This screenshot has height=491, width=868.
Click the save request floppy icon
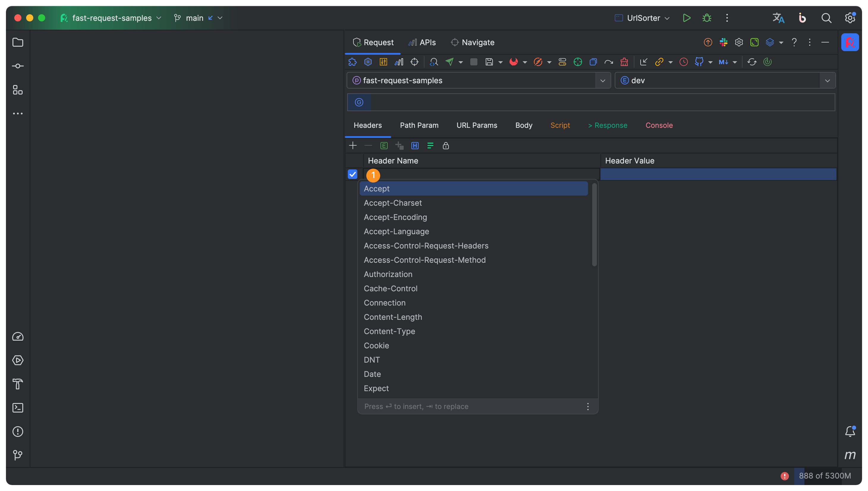point(489,62)
